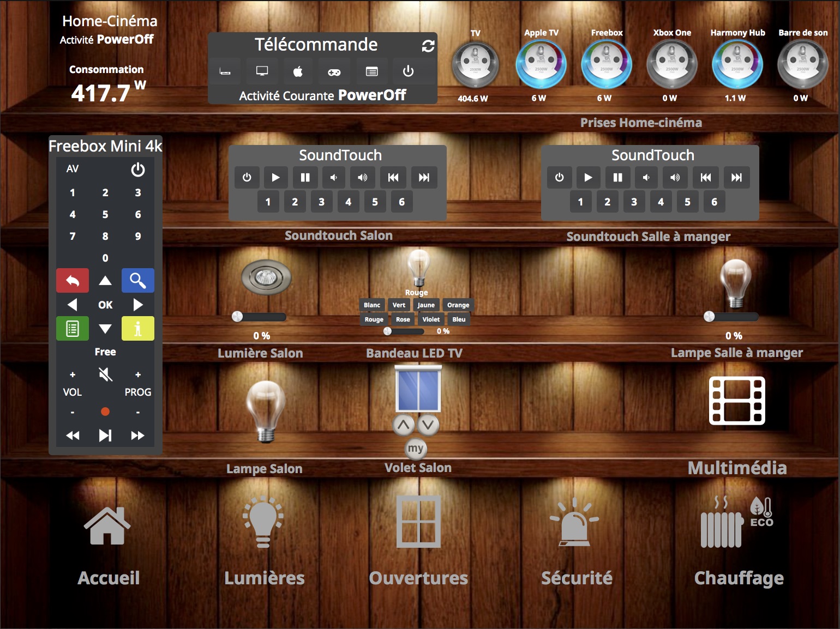Power the Soundtouch Salon speaker

(x=247, y=177)
